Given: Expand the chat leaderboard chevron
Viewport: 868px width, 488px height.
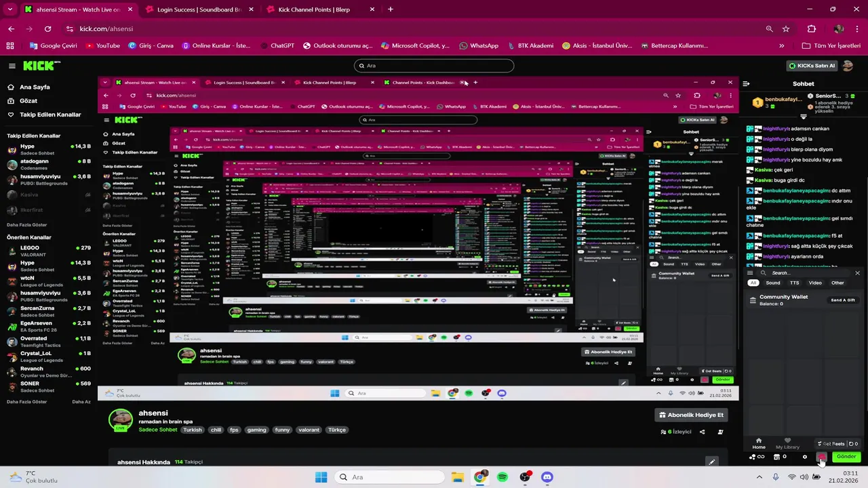Looking at the screenshot, I should point(804,117).
